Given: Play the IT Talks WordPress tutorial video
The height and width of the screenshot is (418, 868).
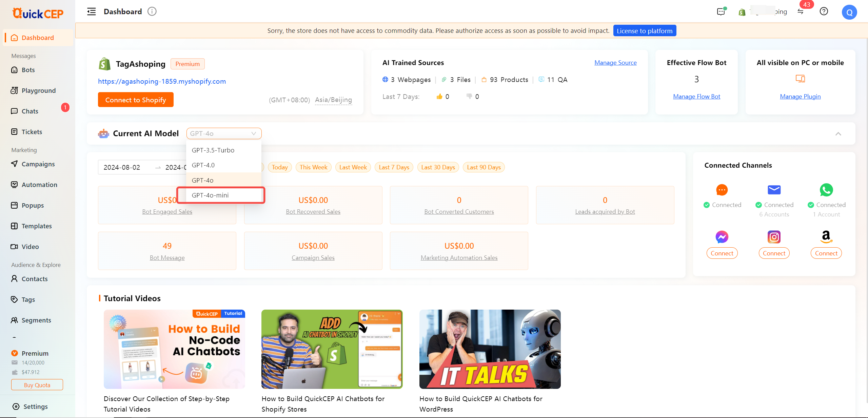Looking at the screenshot, I should click(x=490, y=349).
